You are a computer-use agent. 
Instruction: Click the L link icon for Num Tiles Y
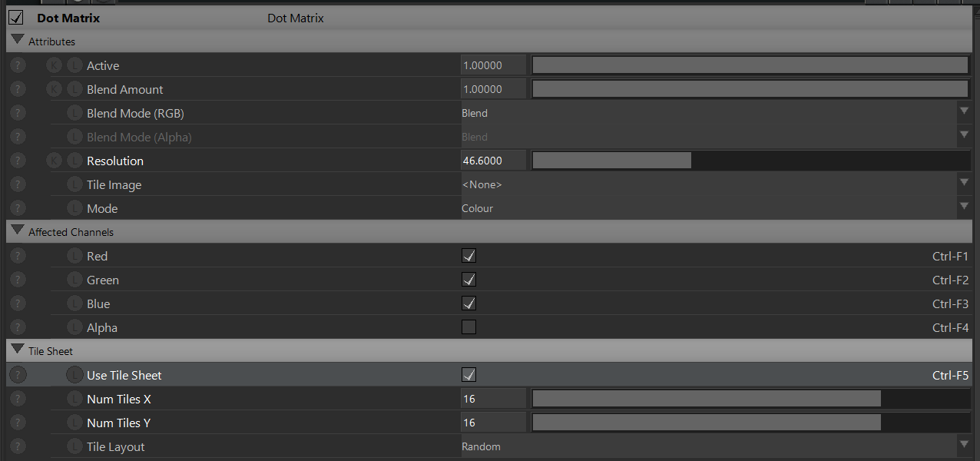[x=74, y=423]
